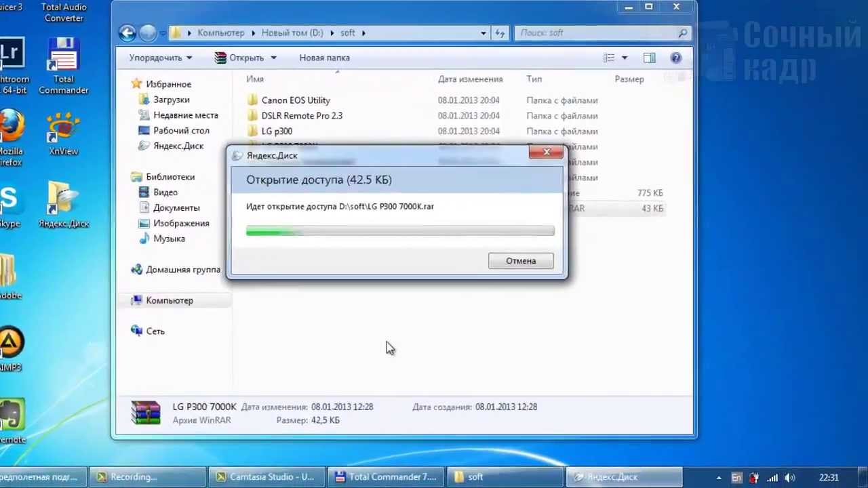Switch to Total Commander 7 taskbar button

387,477
